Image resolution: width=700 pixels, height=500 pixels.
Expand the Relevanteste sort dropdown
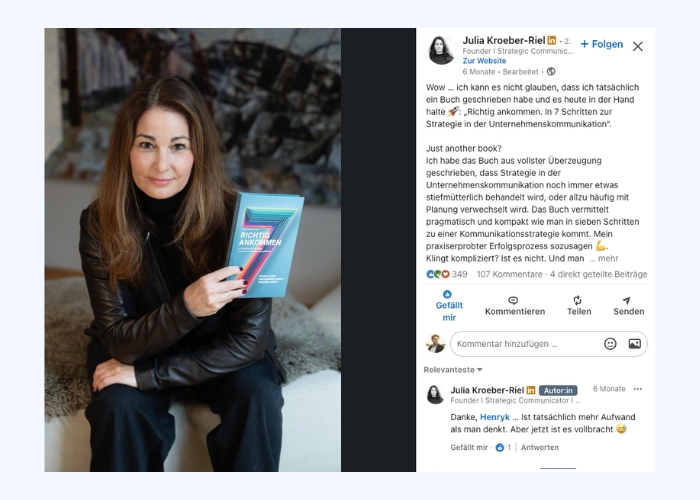(453, 370)
